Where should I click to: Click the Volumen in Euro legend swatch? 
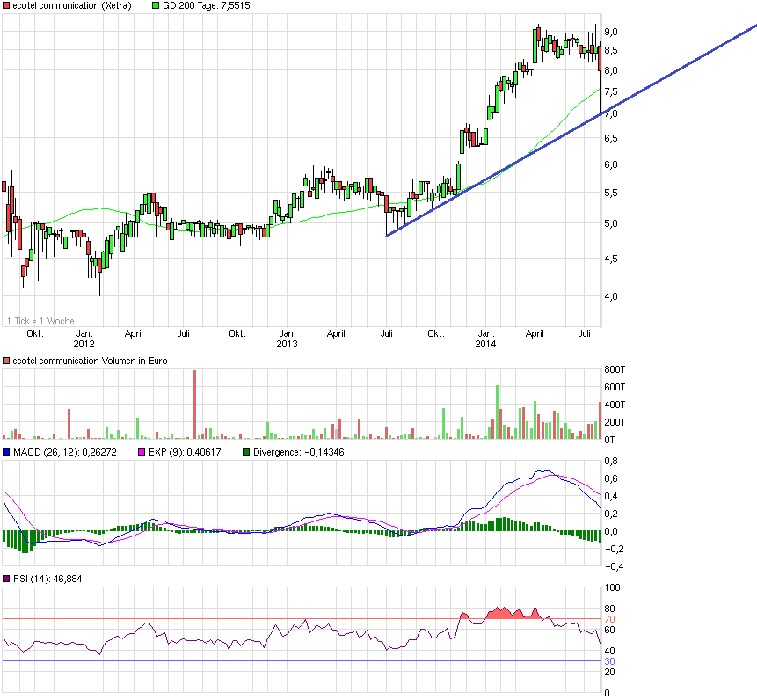[x=7, y=361]
